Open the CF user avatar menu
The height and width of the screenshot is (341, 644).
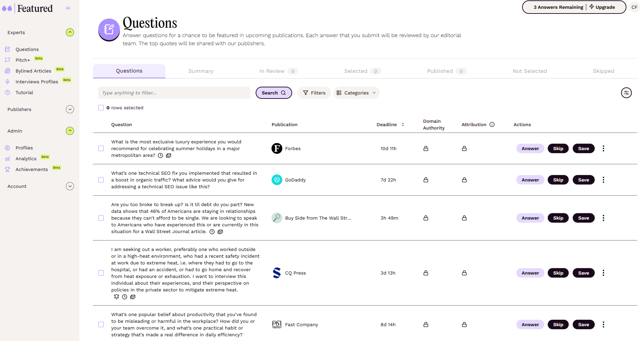pyautogui.click(x=635, y=7)
